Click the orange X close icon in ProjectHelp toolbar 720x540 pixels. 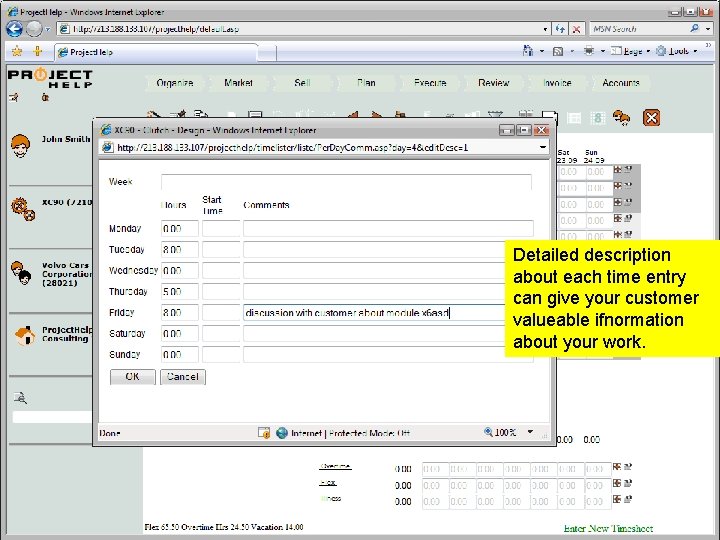[x=651, y=118]
